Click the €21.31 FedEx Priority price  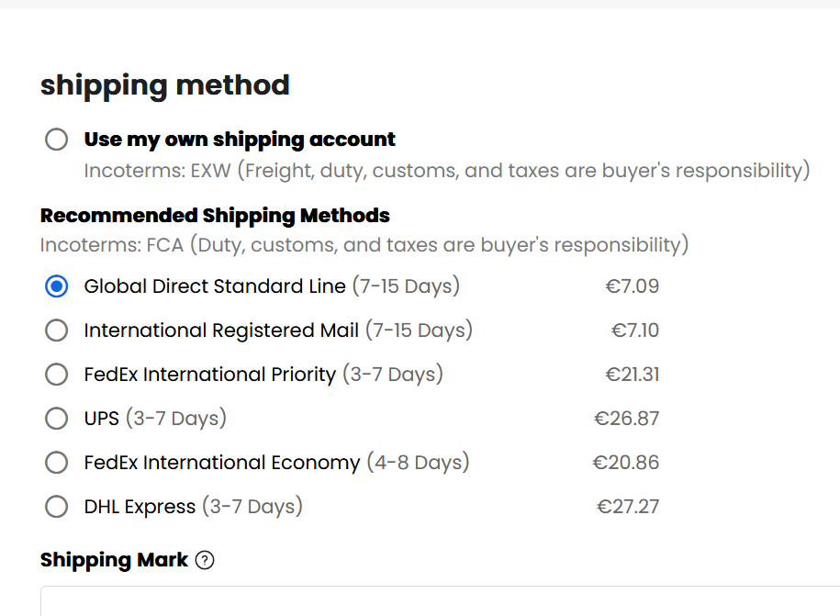tap(633, 375)
